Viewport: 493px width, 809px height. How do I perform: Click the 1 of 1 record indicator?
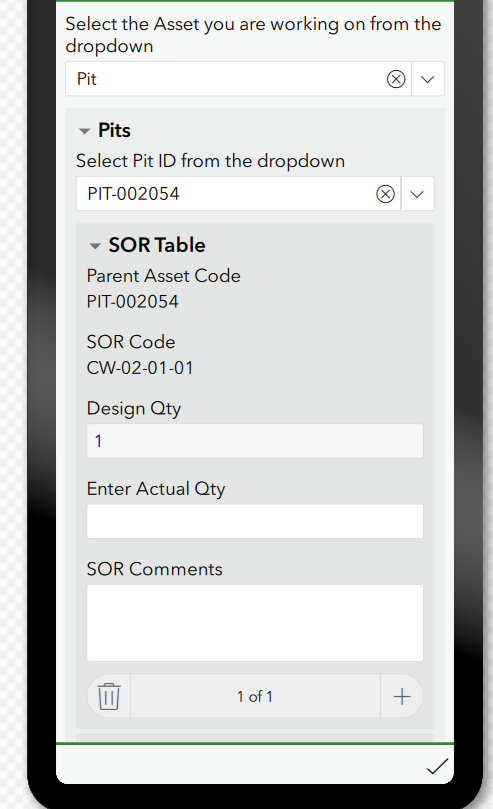(255, 697)
